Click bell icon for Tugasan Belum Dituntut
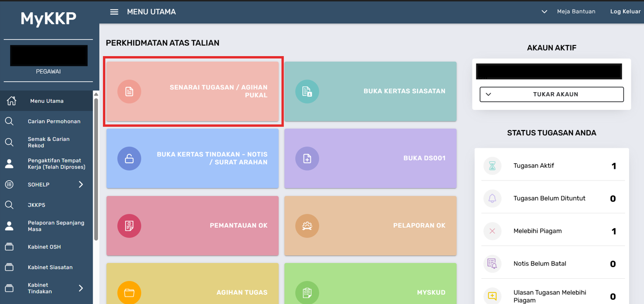Screen dimensions: 644x304 (x=492, y=198)
